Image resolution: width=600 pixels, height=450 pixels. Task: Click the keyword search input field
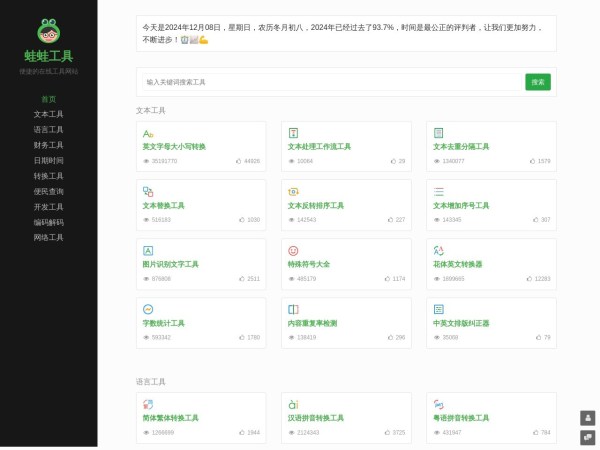coord(330,82)
